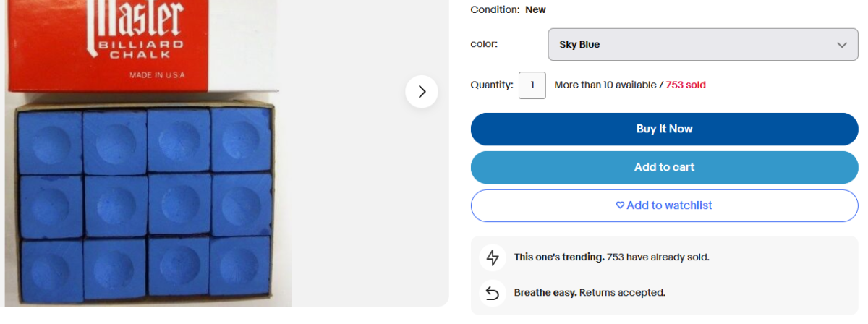
Task: Open the color dropdown showing Sky Blue
Action: (x=694, y=45)
